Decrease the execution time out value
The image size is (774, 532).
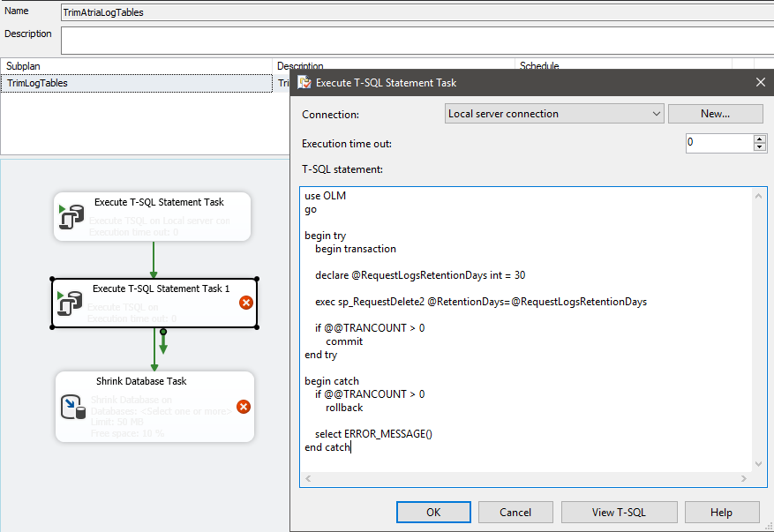pos(759,147)
